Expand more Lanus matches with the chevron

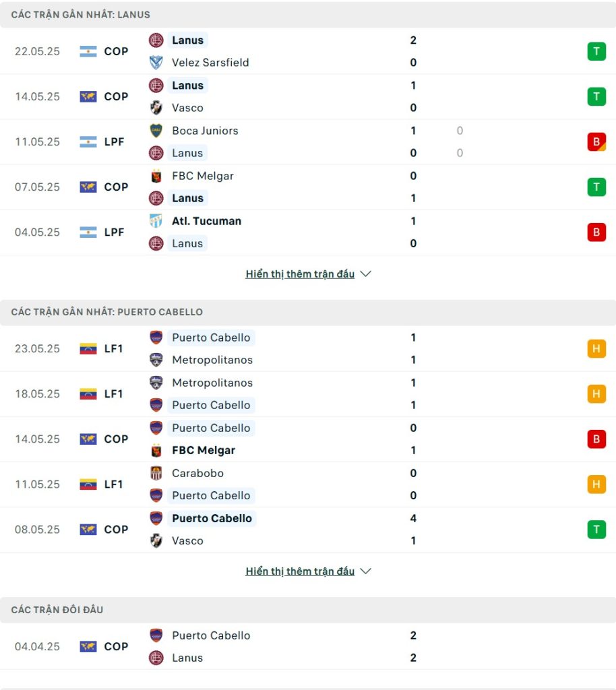click(366, 274)
